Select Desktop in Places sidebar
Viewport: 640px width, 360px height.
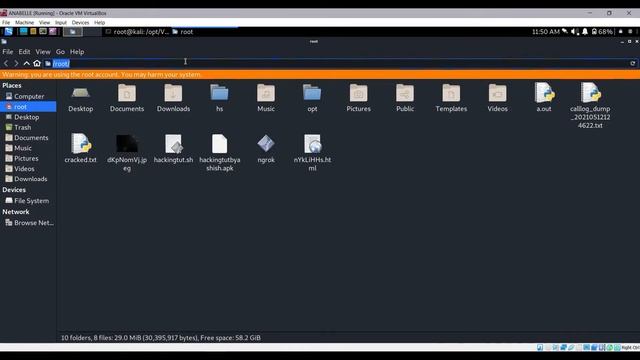coord(28,117)
